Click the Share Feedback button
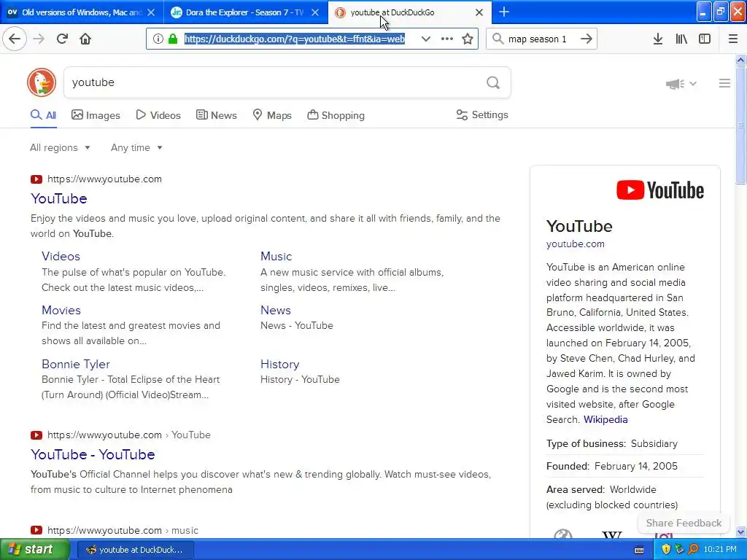The image size is (747, 560). 684,523
